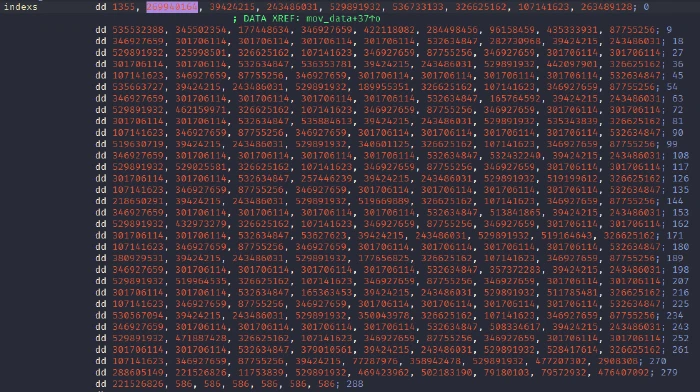
Task: Select value 442097901
Action: [572, 64]
